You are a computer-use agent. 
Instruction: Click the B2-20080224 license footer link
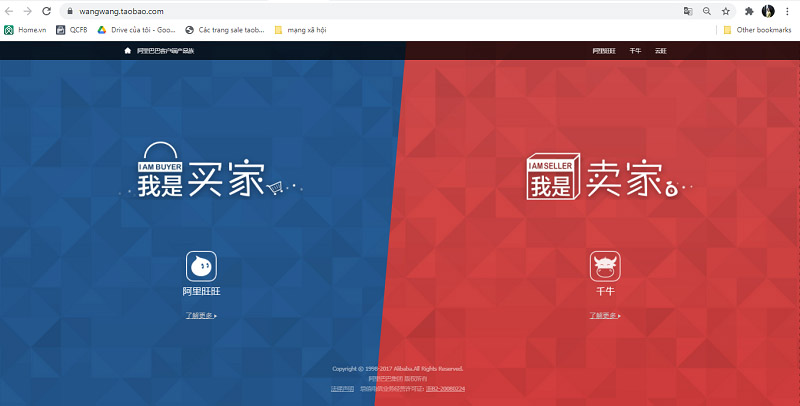445,389
